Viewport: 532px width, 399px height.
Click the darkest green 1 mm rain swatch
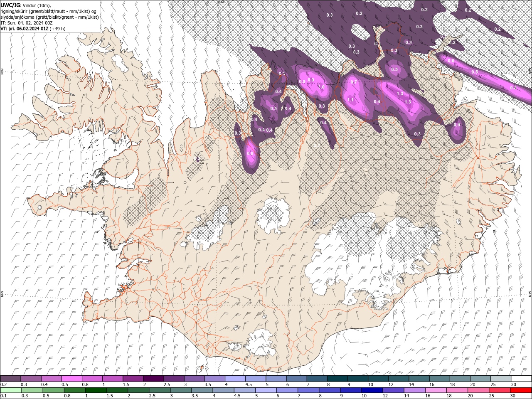[x=96, y=390]
